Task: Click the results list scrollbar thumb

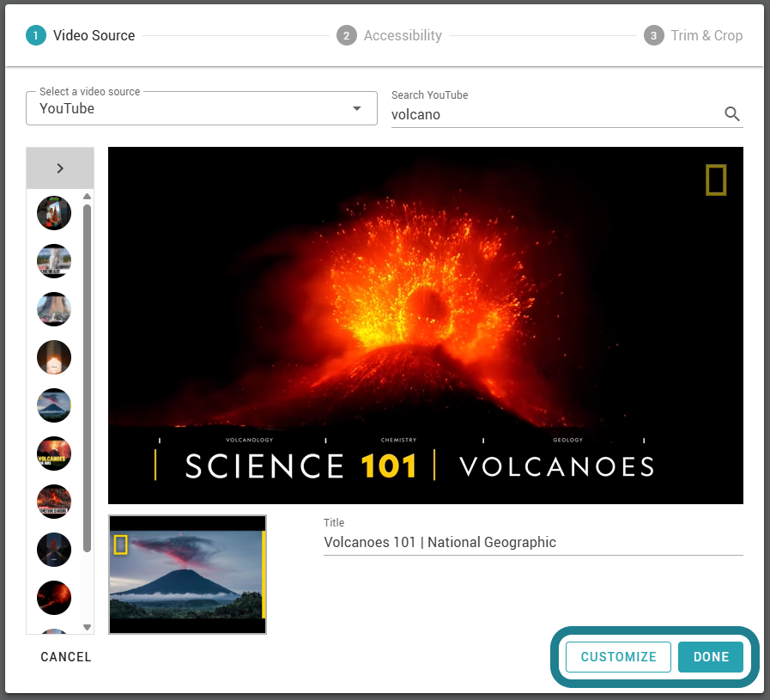Action: (x=87, y=378)
